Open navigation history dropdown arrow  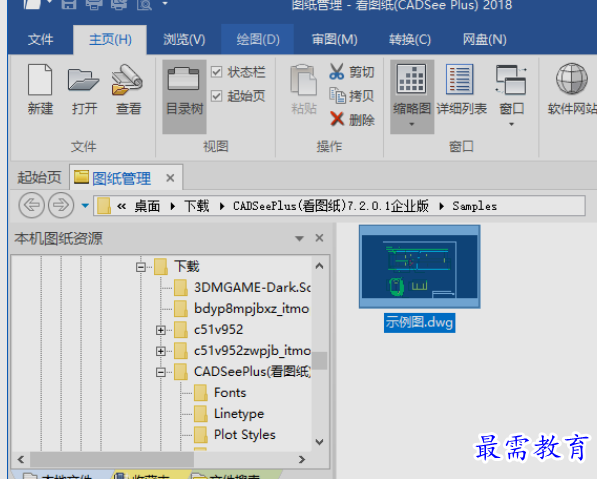click(x=85, y=206)
